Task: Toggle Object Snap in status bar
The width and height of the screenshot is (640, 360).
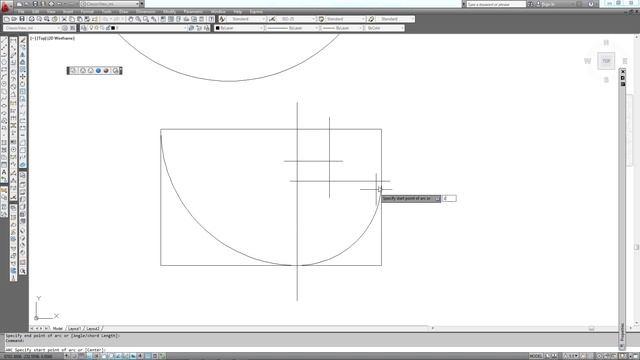Action: [104, 356]
